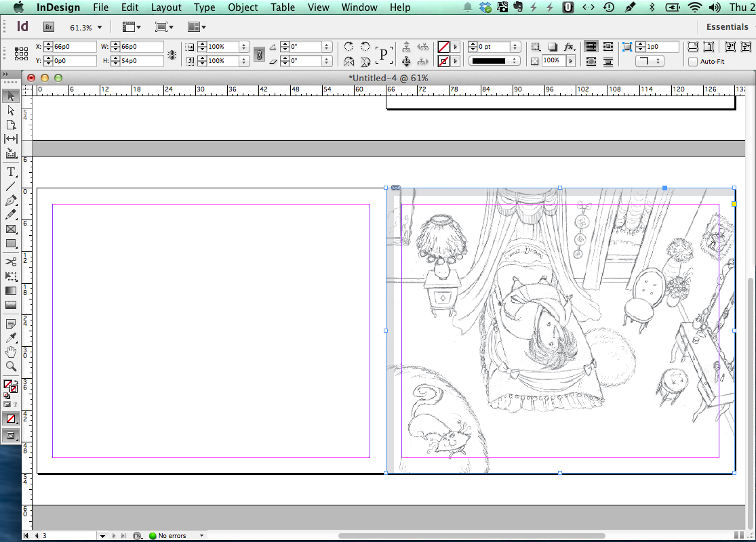Select the Pencil tool
This screenshot has height=542, width=756.
coord(11,215)
